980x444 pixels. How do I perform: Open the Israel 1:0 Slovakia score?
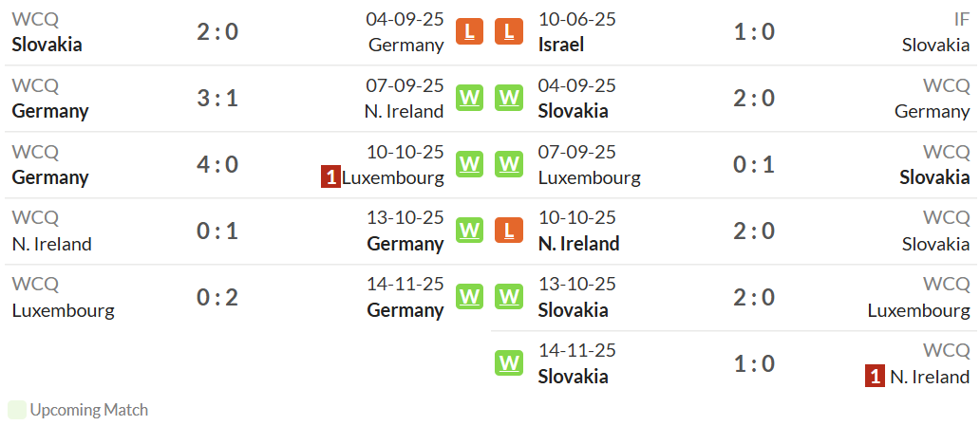click(x=754, y=32)
